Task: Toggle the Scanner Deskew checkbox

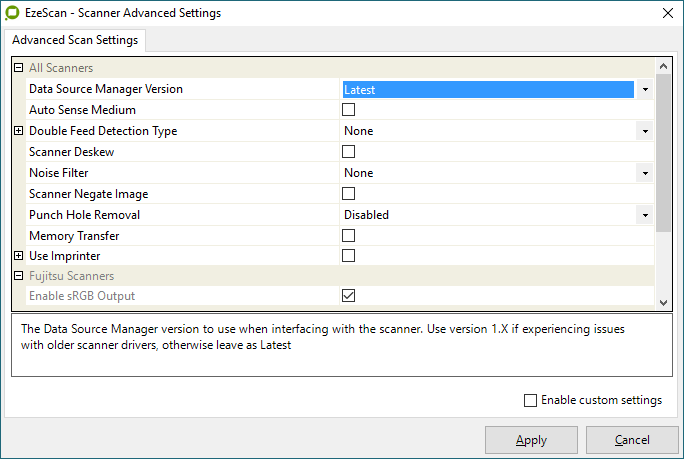Action: 349,152
